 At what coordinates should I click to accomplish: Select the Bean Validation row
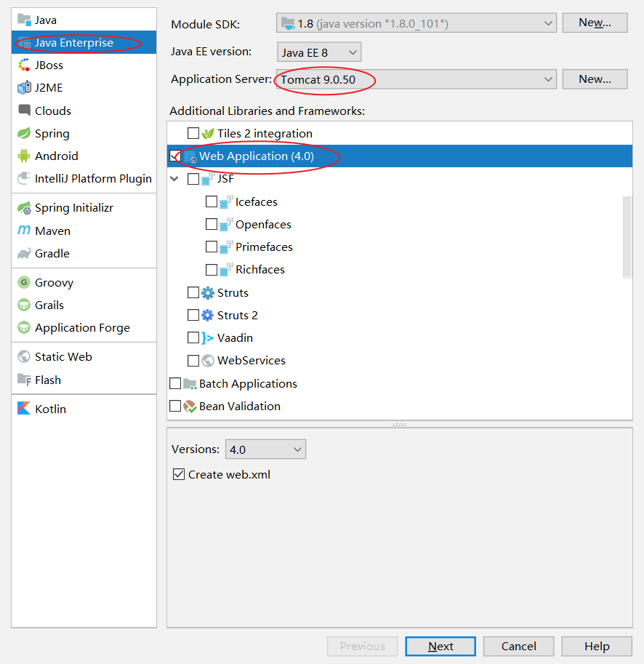click(400, 406)
